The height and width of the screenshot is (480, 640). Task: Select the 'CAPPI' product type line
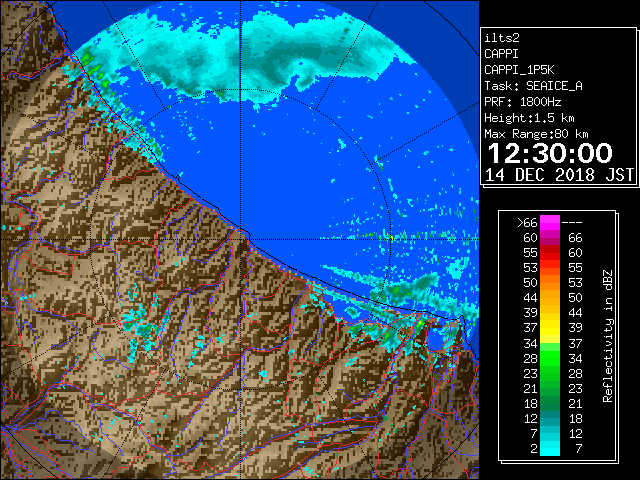(x=501, y=54)
